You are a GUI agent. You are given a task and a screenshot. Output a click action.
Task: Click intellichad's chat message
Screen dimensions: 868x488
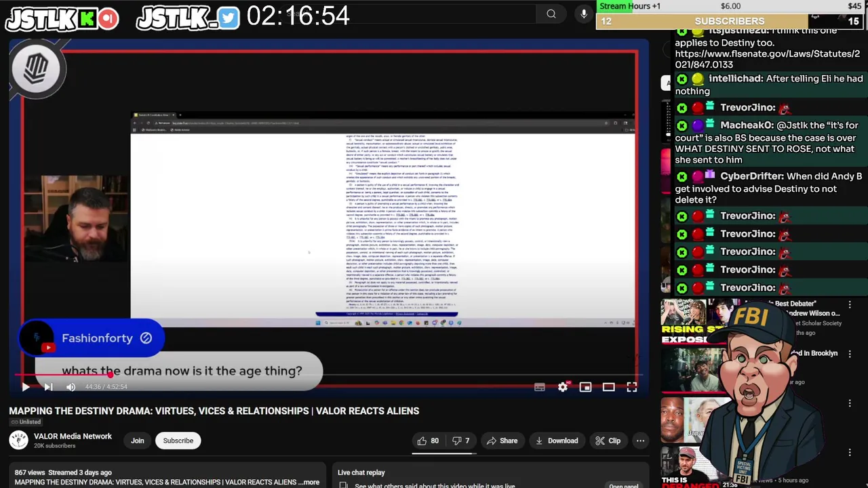[x=768, y=85]
